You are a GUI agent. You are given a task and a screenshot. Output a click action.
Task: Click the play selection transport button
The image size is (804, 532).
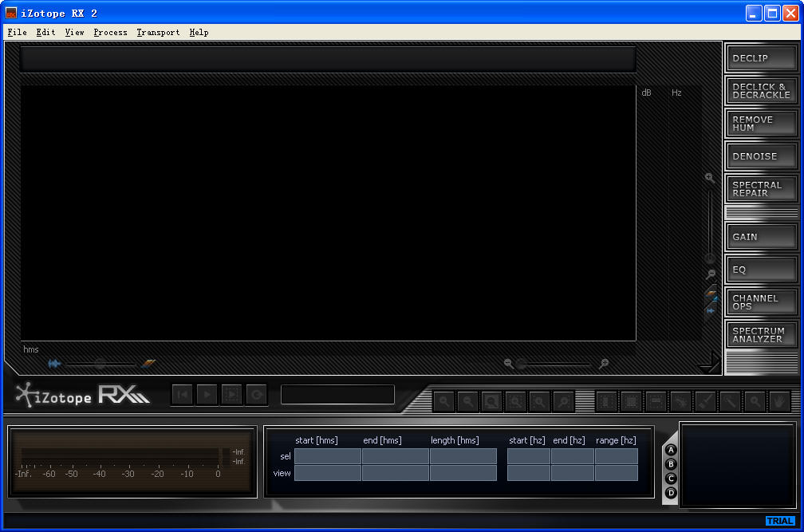(x=232, y=395)
